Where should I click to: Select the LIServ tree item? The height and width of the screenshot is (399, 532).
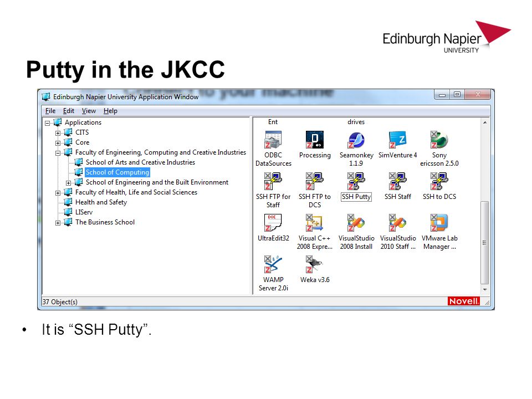(84, 212)
